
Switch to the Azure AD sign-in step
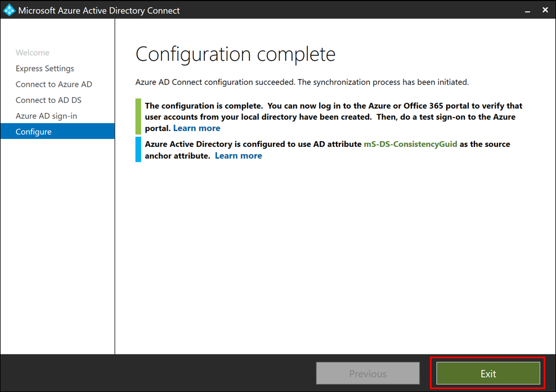[x=46, y=116]
